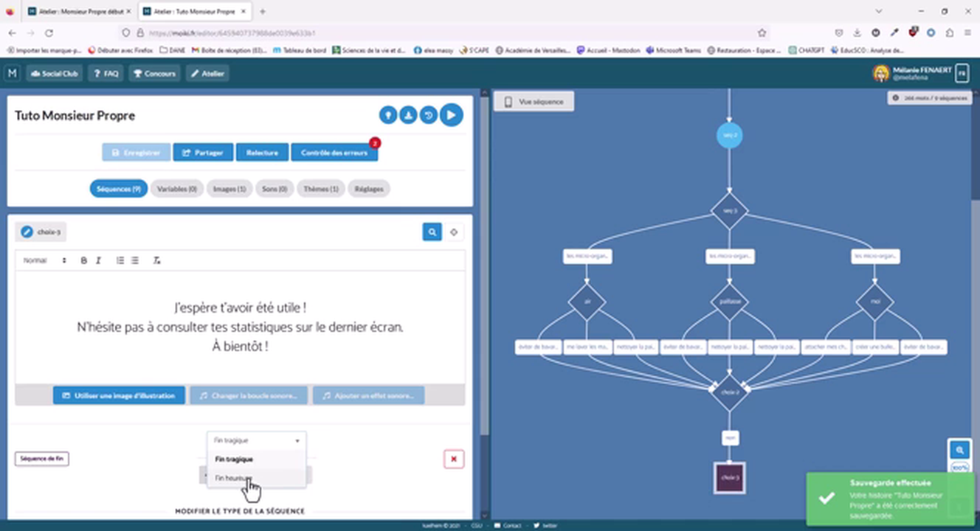The height and width of the screenshot is (531, 980).
Task: Click the locate sequence crosshair icon
Action: 454,232
